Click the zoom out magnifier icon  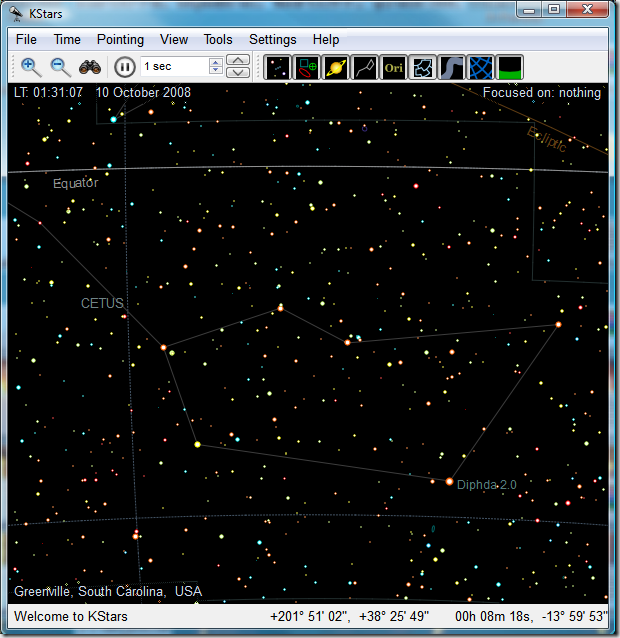pyautogui.click(x=61, y=67)
